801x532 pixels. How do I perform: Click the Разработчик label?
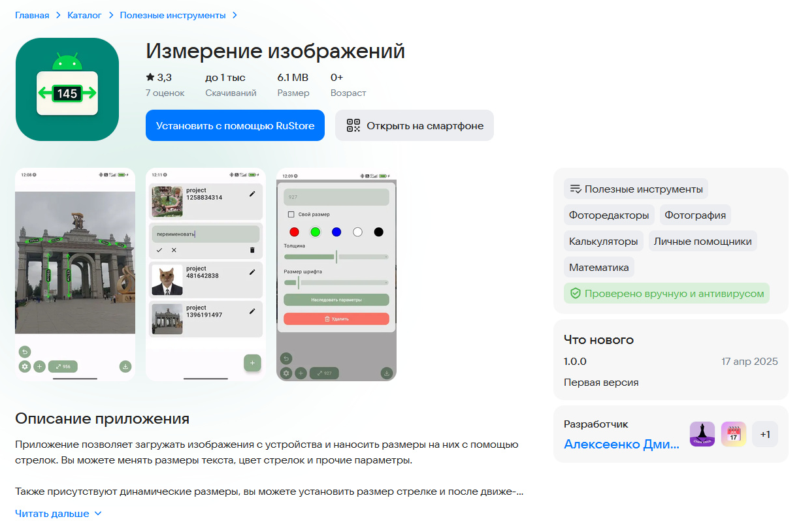click(596, 424)
